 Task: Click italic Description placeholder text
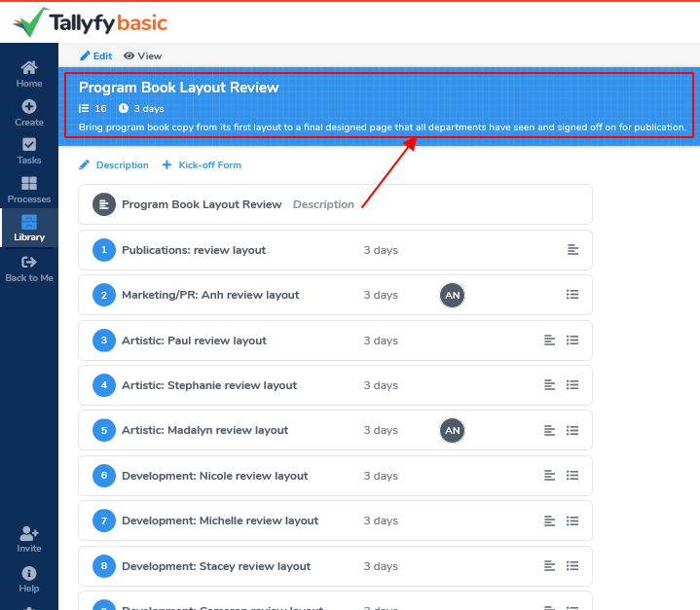tap(323, 204)
